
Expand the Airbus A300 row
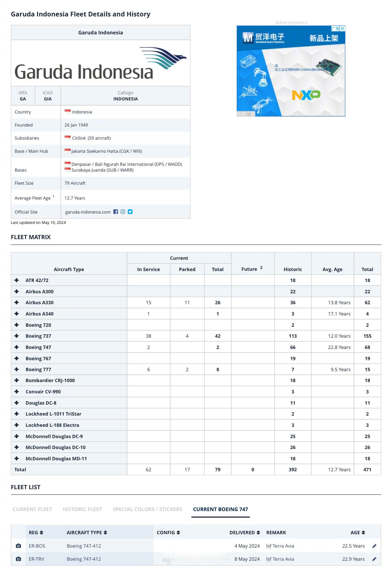click(x=17, y=291)
